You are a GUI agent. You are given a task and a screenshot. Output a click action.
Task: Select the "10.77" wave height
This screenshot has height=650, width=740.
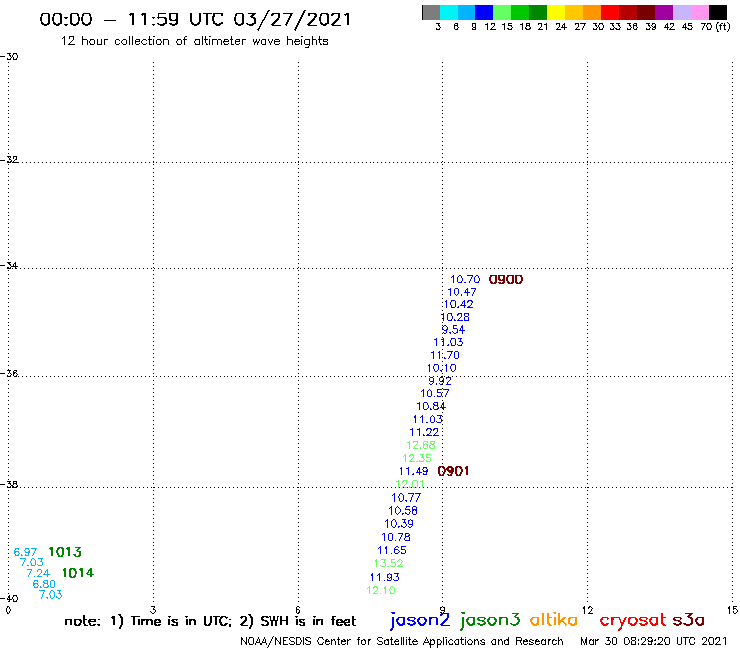(406, 498)
